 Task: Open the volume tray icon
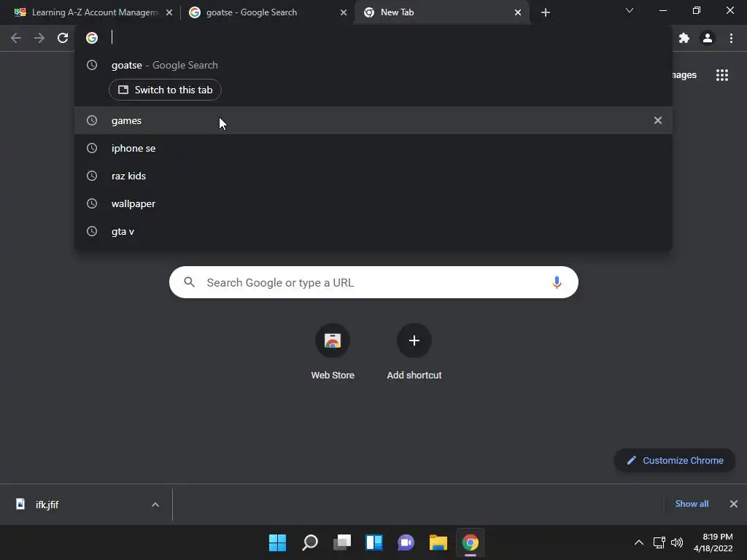pos(676,542)
